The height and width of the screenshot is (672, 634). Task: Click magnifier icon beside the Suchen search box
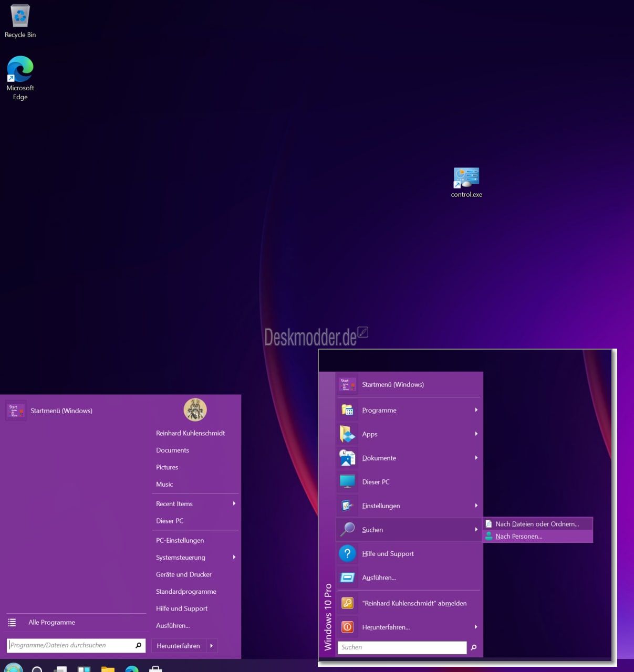(x=474, y=647)
